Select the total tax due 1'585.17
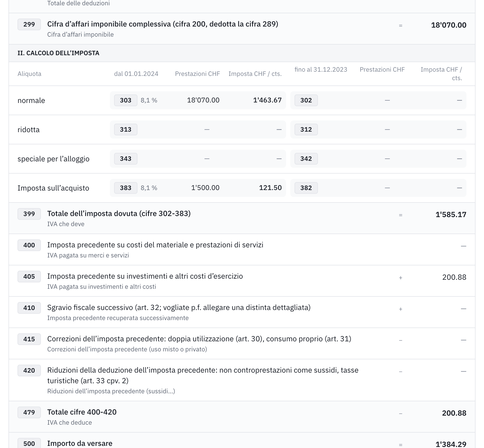 [x=451, y=214]
